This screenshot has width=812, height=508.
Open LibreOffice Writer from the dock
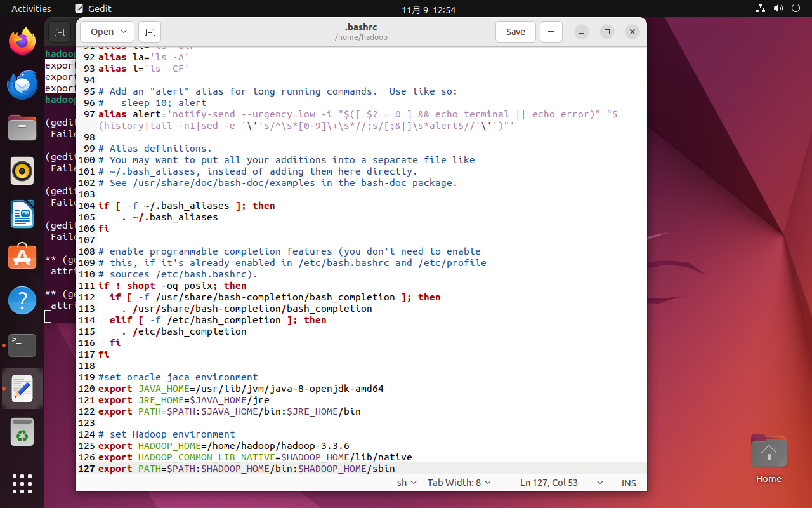click(22, 214)
